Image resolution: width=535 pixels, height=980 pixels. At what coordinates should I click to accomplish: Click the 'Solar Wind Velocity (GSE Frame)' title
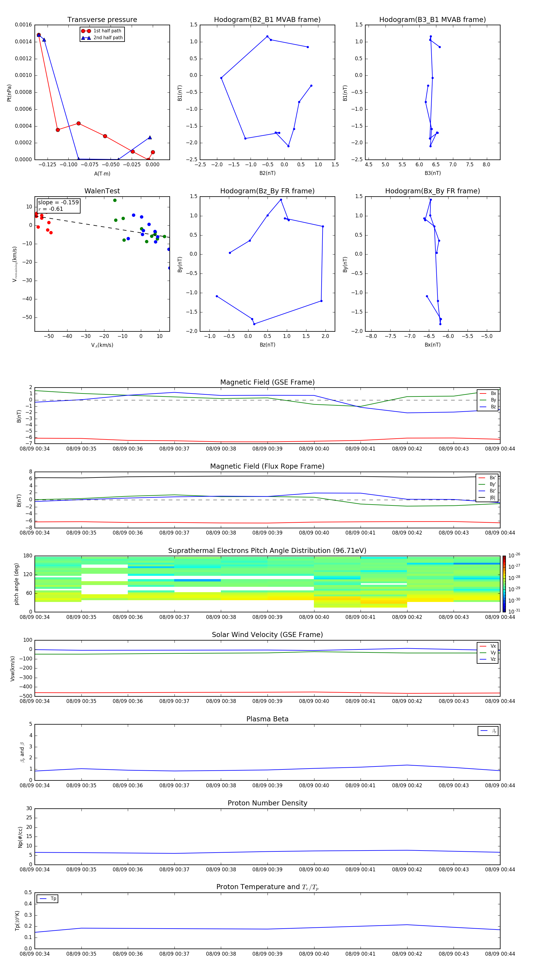[267, 635]
